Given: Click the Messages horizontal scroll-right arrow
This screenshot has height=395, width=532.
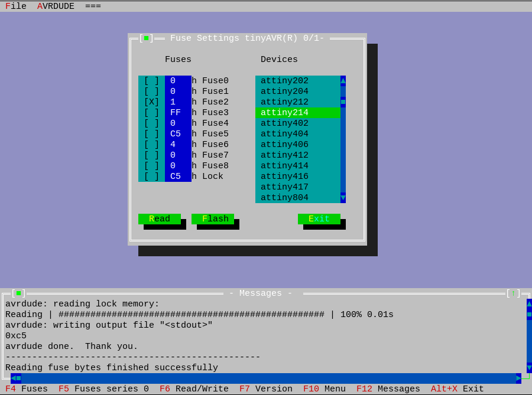Looking at the screenshot, I should coord(518,378).
